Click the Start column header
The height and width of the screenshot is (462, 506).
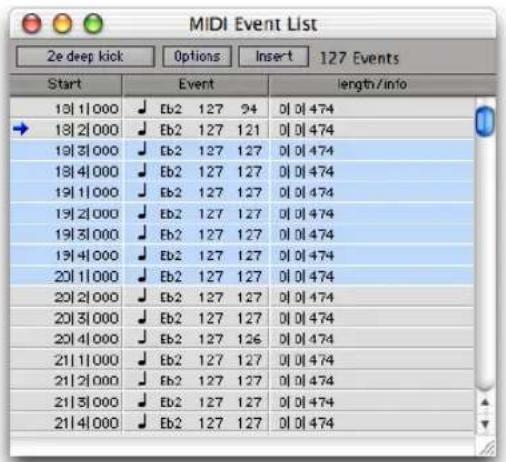[x=66, y=84]
